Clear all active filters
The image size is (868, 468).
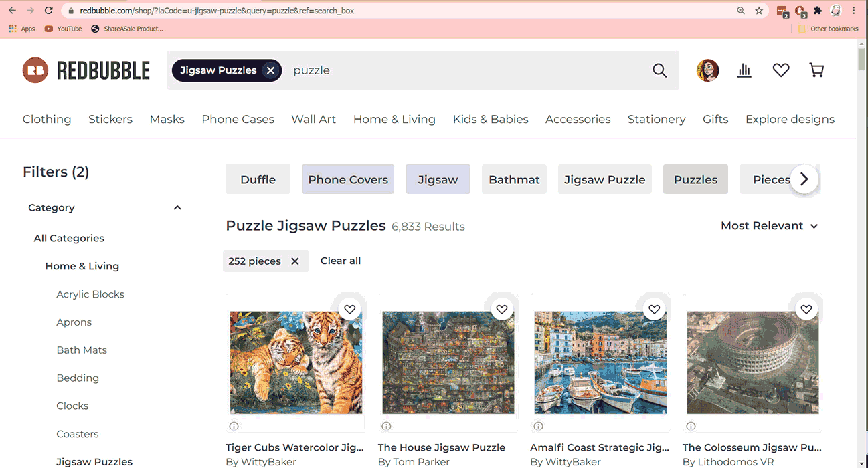click(341, 261)
